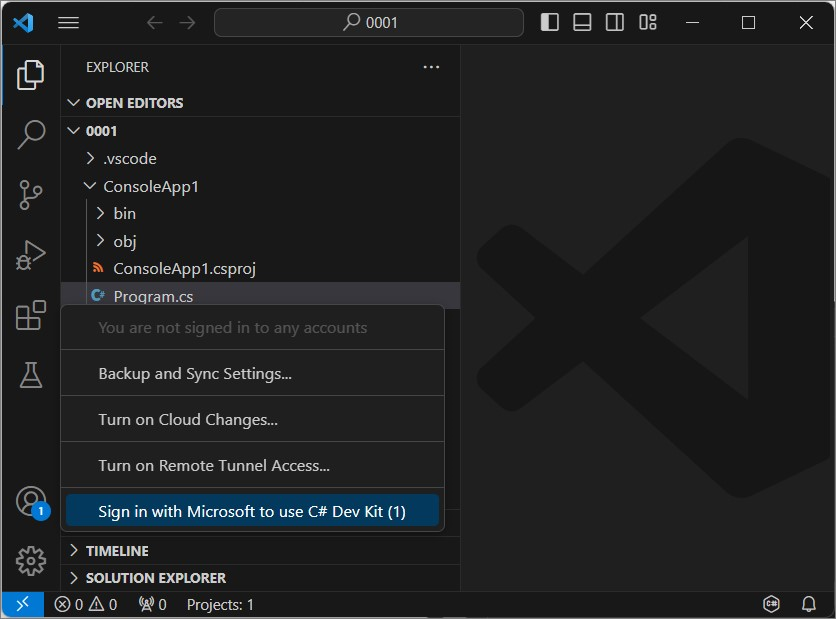Open the Manage gear menu

point(30,561)
